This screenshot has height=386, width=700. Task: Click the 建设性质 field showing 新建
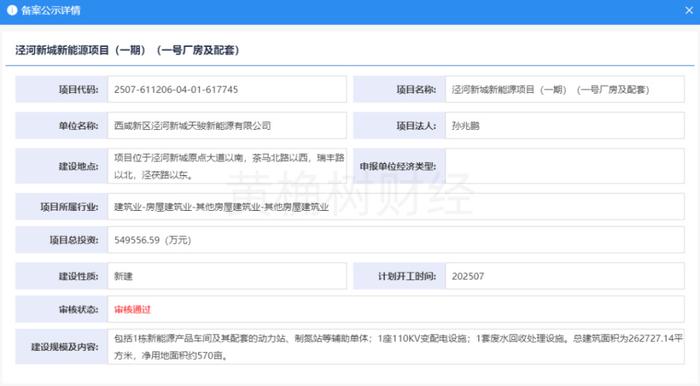coord(227,276)
